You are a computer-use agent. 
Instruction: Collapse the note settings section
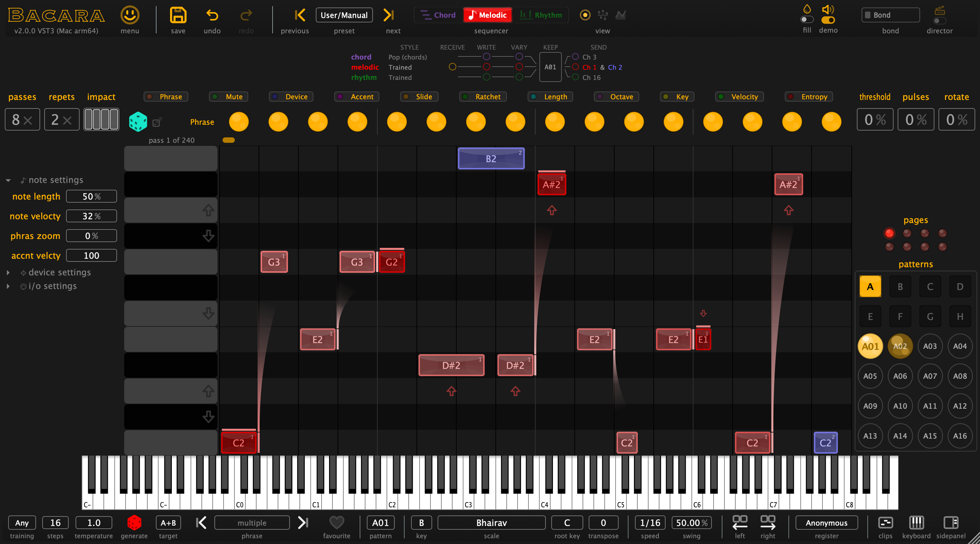(9, 180)
